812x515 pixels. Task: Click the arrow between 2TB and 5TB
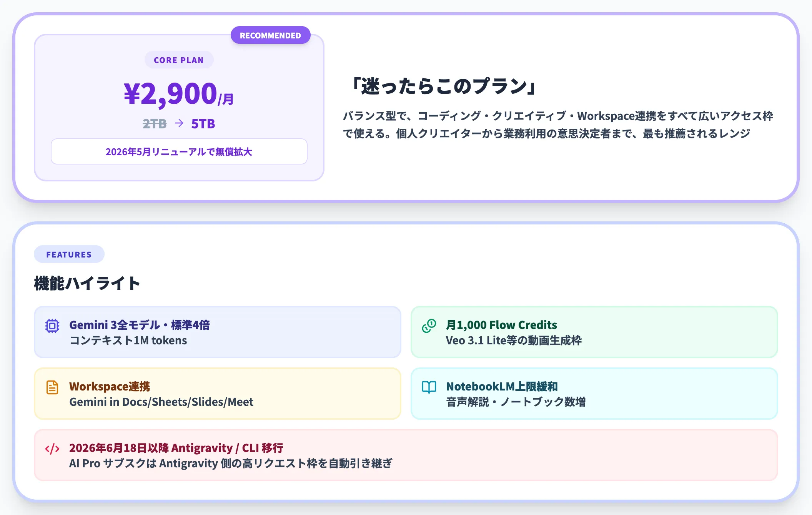(179, 123)
